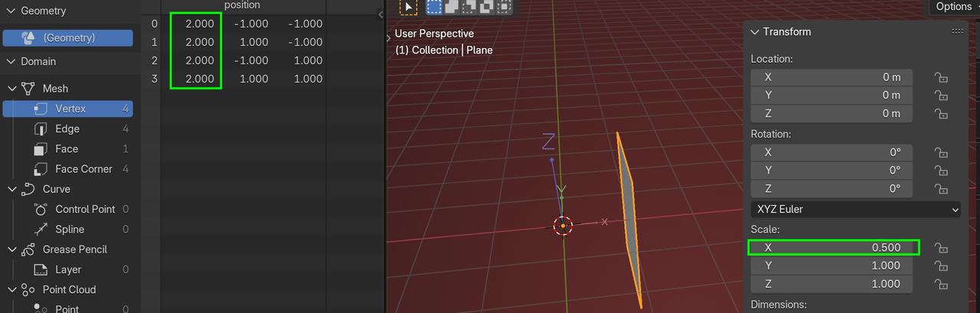Select the Spline domain row
Screen dimensions: 980x313
(x=68, y=229)
